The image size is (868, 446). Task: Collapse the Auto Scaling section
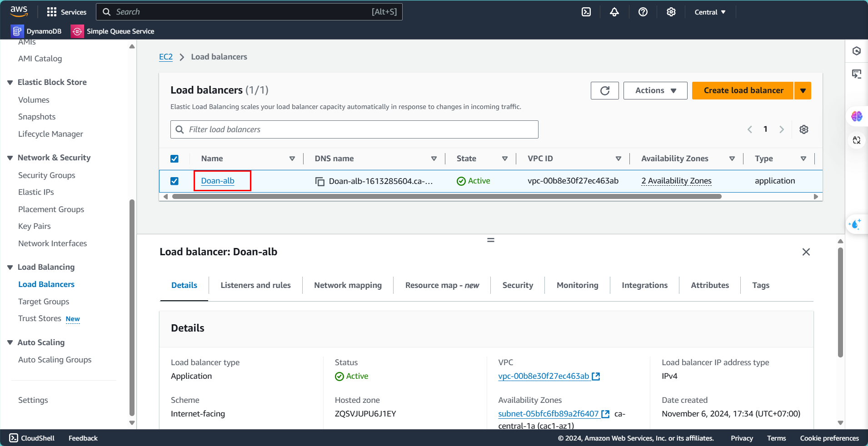point(10,342)
